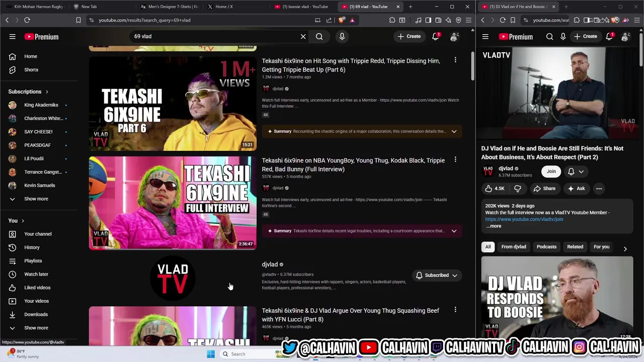Open Subscribed dropdown for djvlad channel

[x=436, y=275]
